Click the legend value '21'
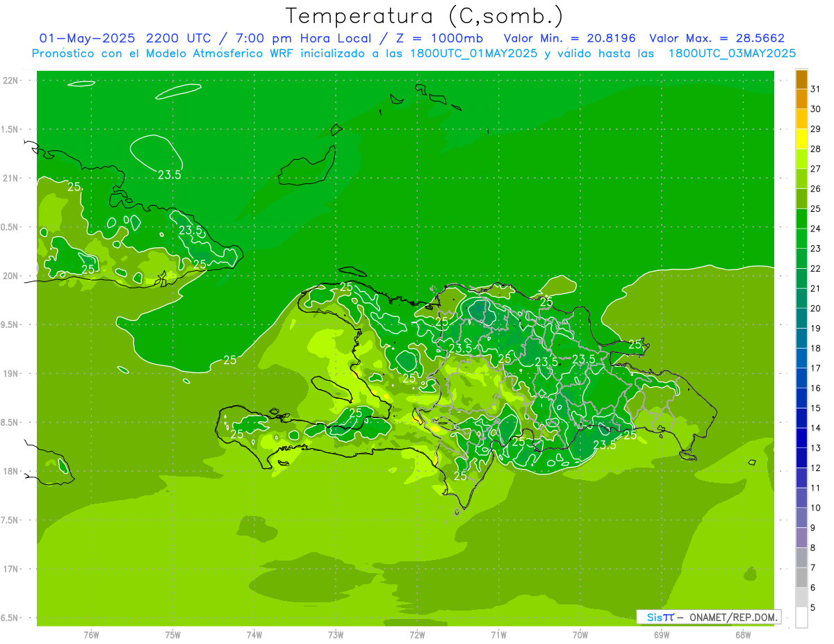Image resolution: width=834 pixels, height=644 pixels. [815, 288]
